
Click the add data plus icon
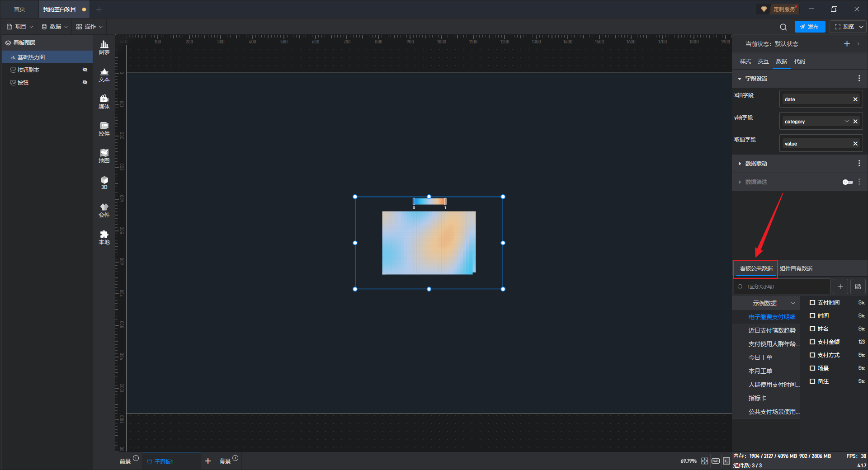pos(840,287)
